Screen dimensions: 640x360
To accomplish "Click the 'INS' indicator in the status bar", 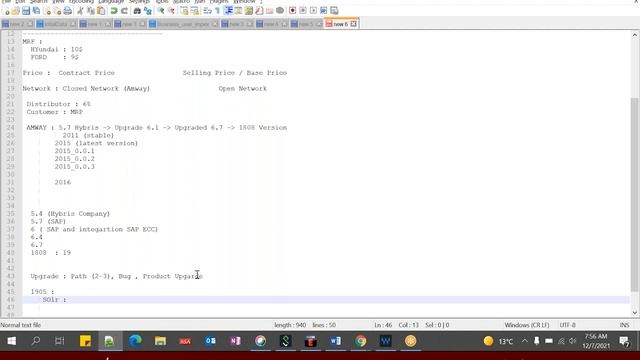I will (624, 325).
